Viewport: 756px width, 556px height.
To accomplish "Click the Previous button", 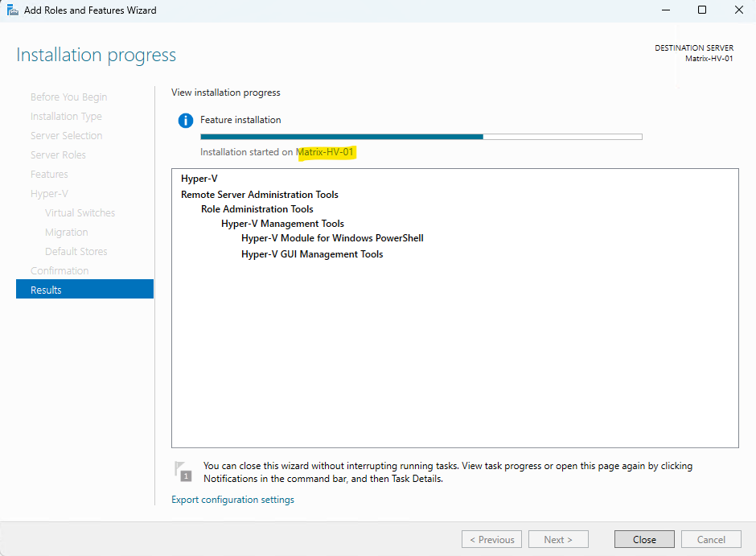I will 491,539.
